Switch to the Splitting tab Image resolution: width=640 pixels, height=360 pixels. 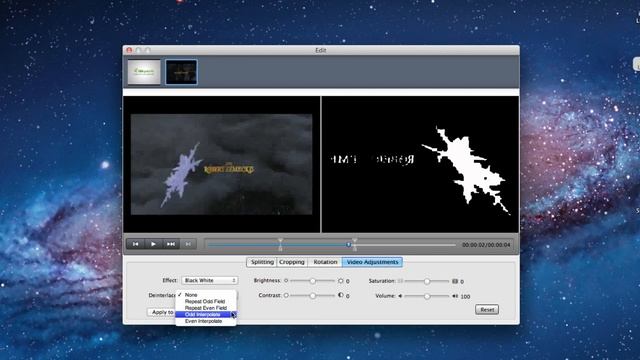(x=262, y=262)
